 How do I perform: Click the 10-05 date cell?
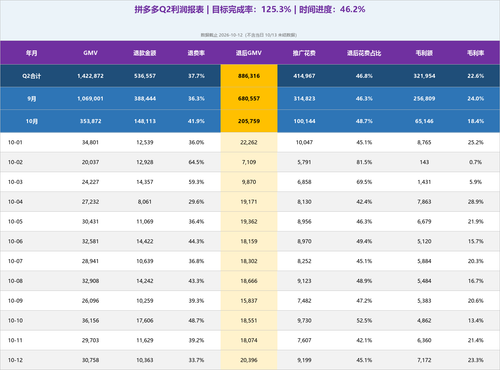[15, 222]
